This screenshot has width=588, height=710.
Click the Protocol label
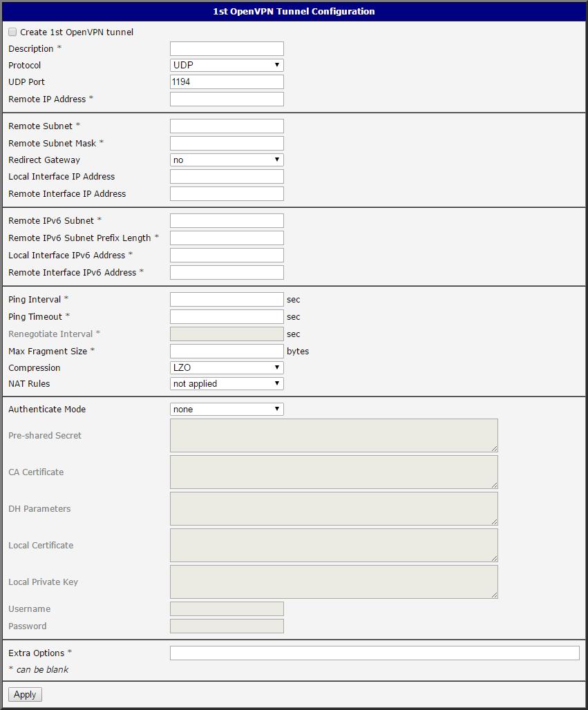click(x=24, y=65)
